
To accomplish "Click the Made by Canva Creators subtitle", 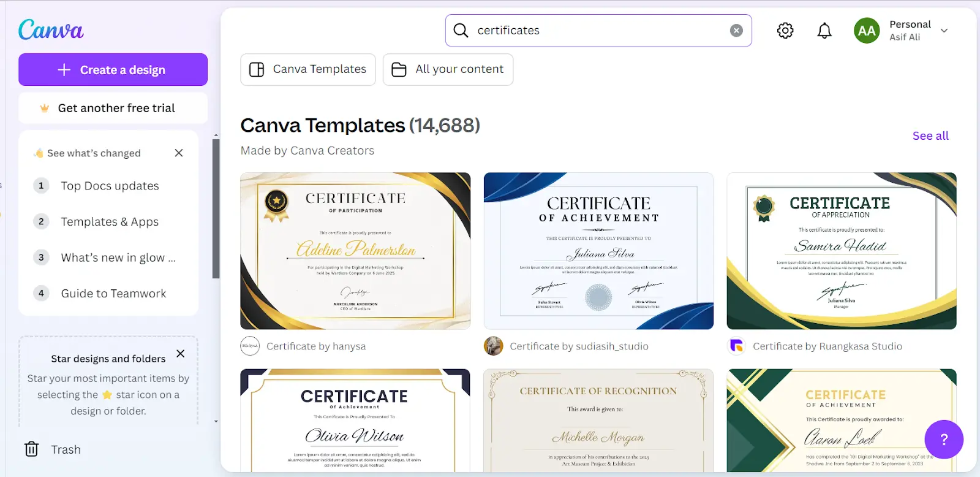I will 307,150.
